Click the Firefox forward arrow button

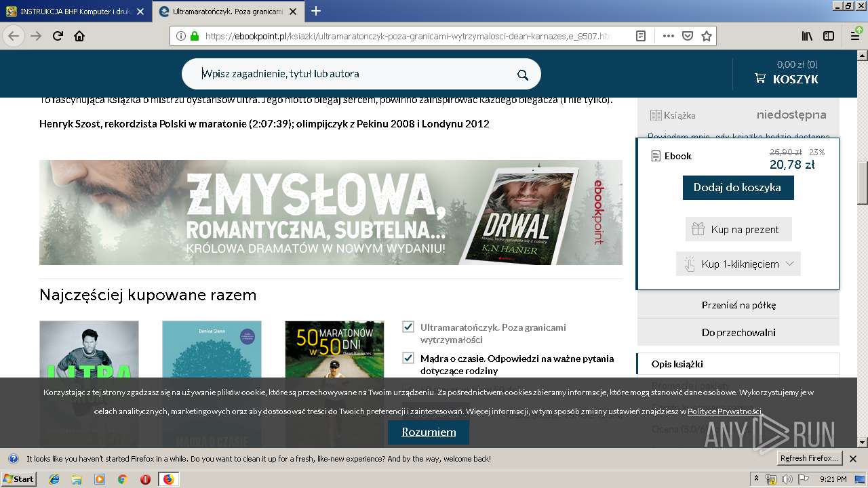(36, 36)
